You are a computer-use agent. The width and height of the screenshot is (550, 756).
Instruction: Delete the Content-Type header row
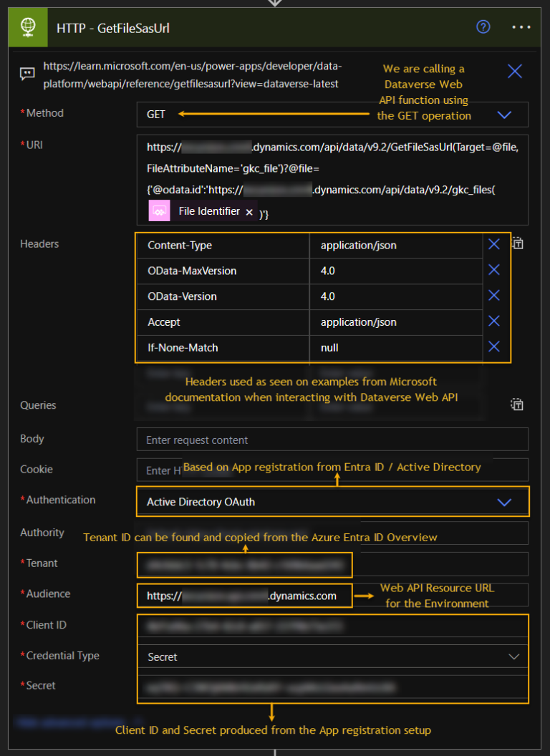494,243
